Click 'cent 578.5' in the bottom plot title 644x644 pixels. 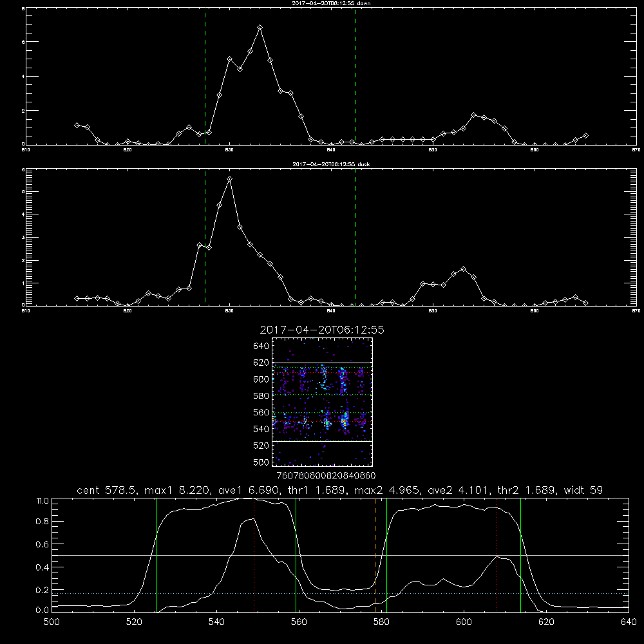coord(108,490)
